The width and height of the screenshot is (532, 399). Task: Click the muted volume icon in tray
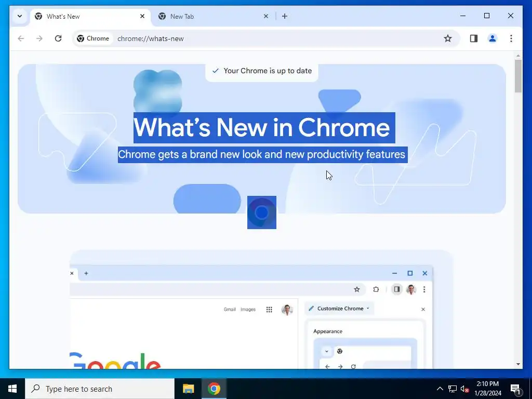tap(465, 389)
